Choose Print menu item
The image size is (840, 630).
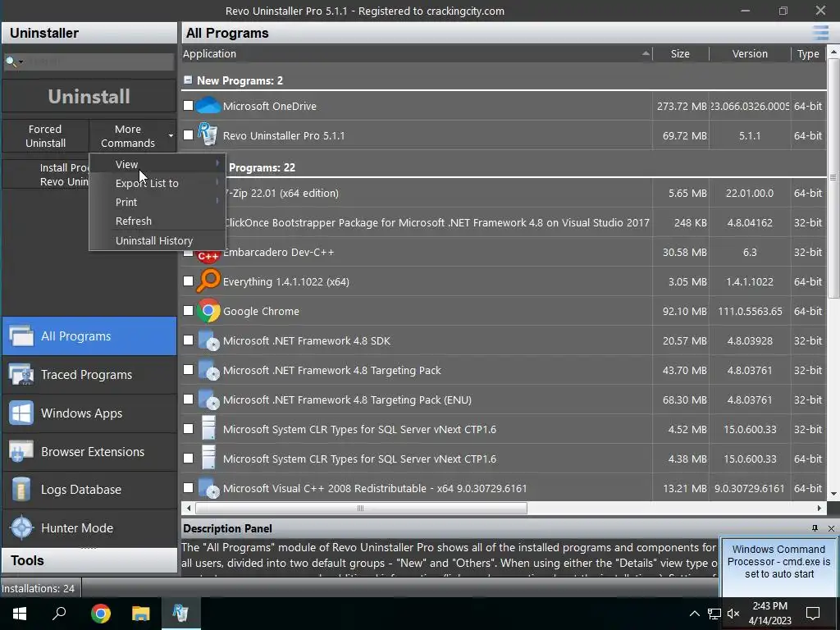157,202
